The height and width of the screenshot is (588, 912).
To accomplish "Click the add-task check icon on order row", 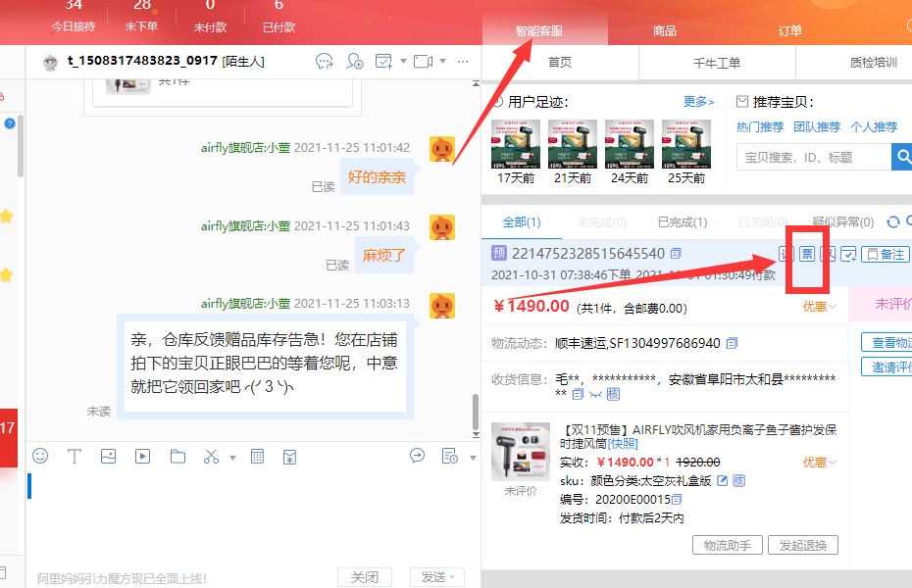I will pos(848,254).
